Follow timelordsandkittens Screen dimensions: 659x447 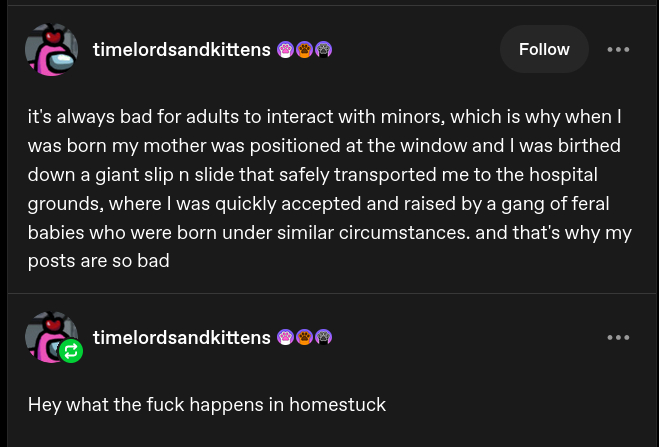coord(544,49)
